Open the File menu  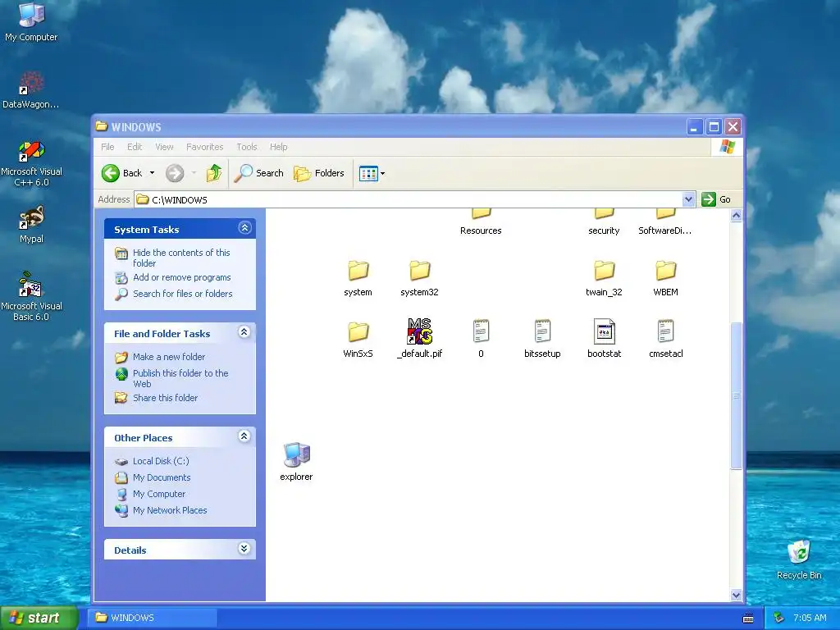(x=107, y=147)
